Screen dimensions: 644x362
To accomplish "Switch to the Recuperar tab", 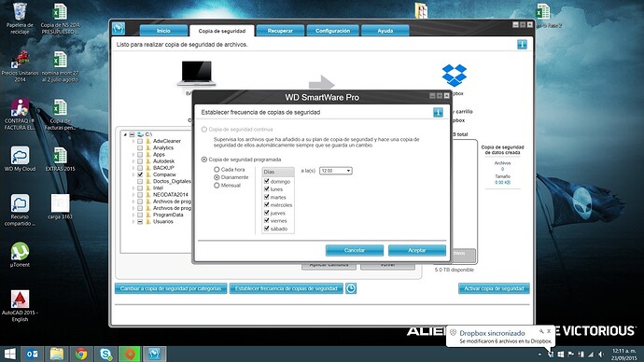I will pos(280,31).
